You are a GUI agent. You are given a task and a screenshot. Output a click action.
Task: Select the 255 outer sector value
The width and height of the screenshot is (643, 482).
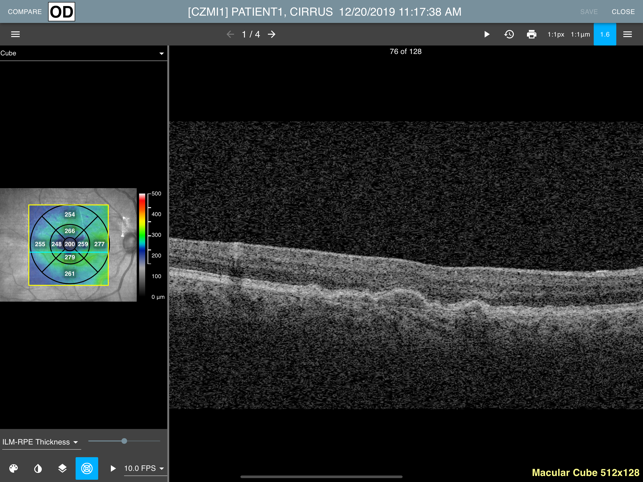click(x=40, y=244)
